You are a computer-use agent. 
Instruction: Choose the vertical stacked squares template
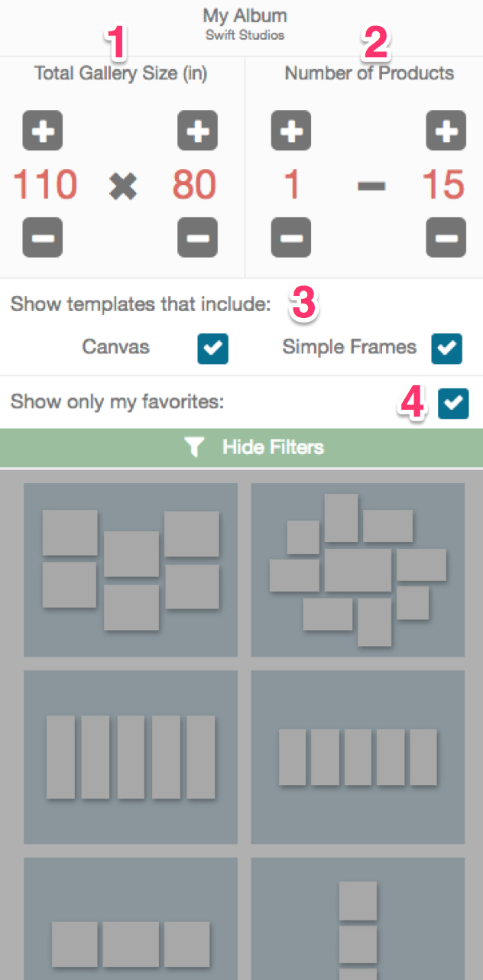(358, 919)
